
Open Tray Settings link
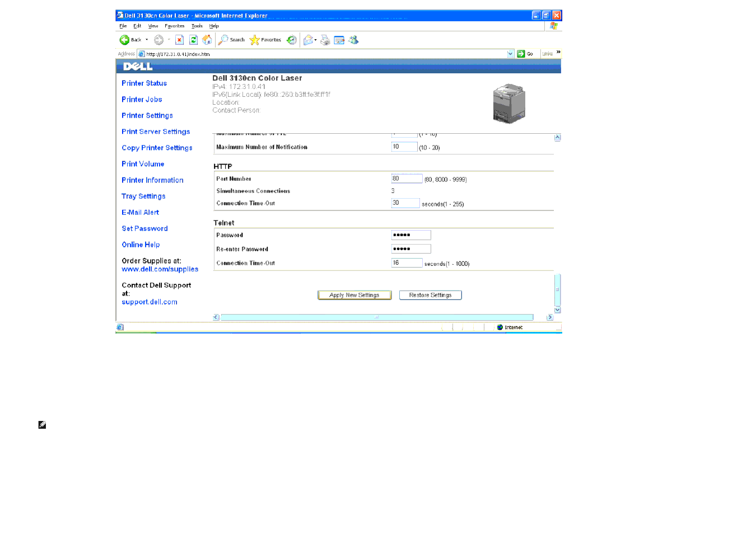pyautogui.click(x=143, y=196)
